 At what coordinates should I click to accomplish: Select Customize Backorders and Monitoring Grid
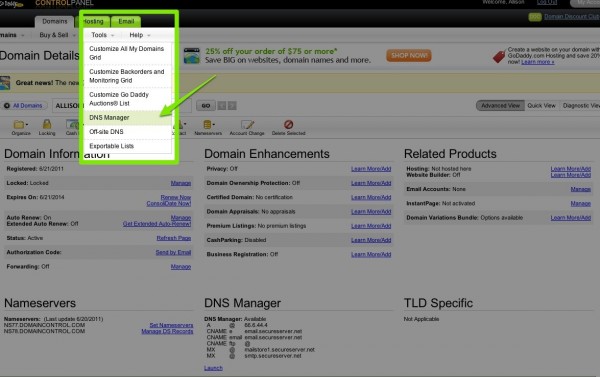[127, 76]
